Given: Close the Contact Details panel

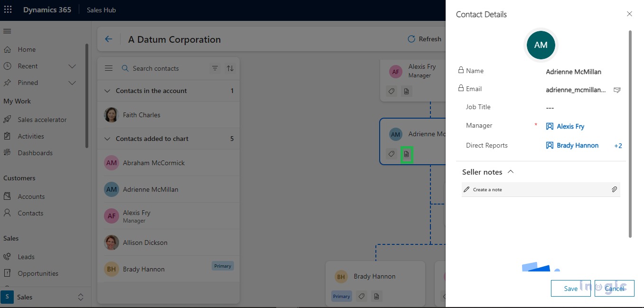Looking at the screenshot, I should 629,14.
